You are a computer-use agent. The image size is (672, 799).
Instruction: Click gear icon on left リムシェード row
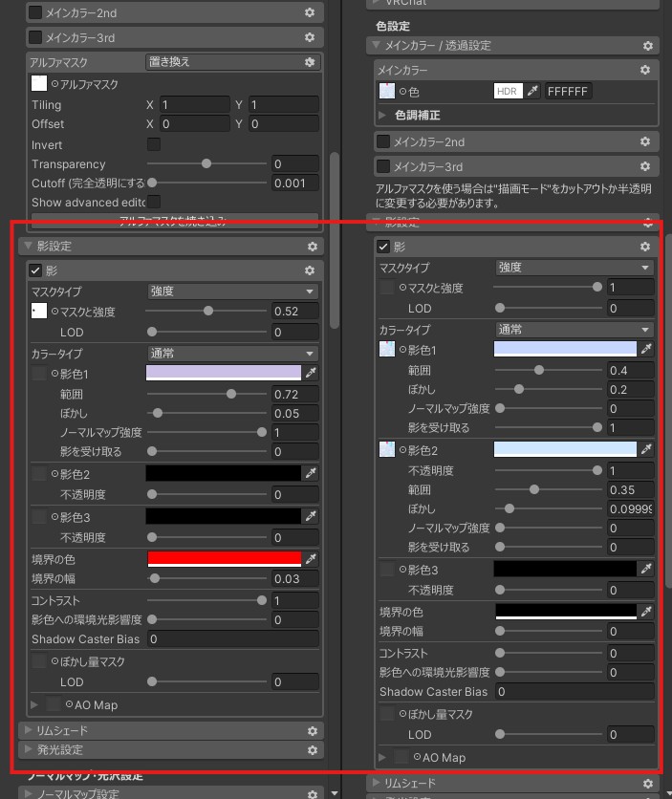pyautogui.click(x=311, y=731)
